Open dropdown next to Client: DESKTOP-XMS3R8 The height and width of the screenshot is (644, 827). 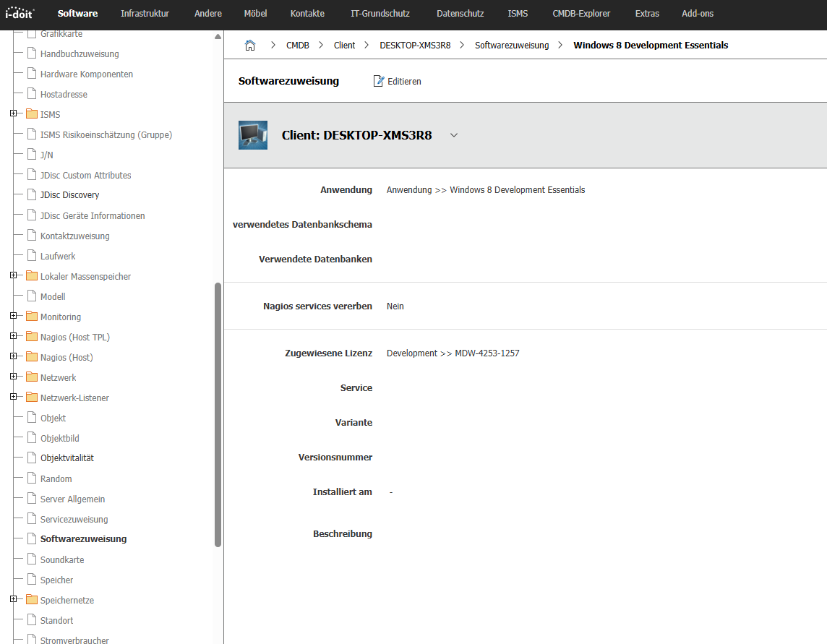[x=454, y=135]
